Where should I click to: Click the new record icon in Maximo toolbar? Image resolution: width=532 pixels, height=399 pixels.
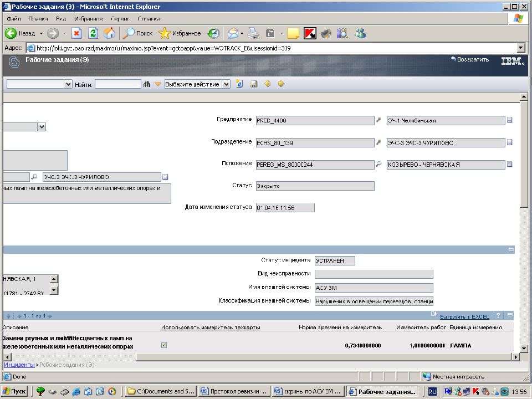(239, 84)
